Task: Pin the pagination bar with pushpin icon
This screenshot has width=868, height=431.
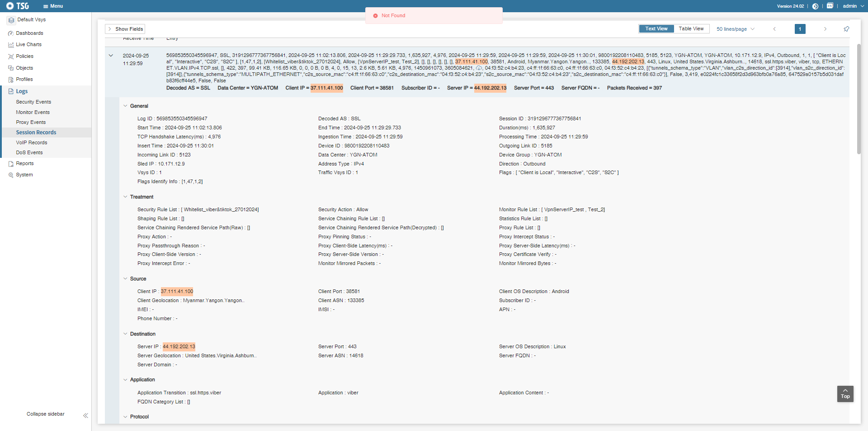Action: [846, 29]
